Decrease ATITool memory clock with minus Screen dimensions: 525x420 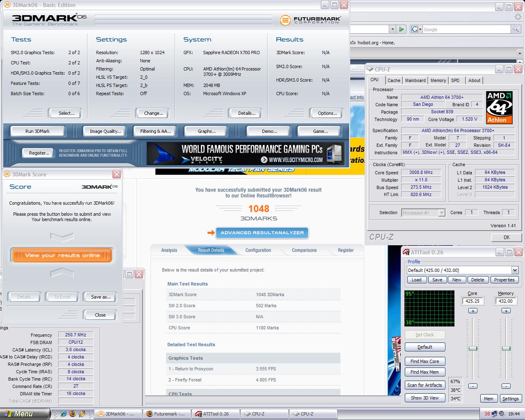(506, 386)
